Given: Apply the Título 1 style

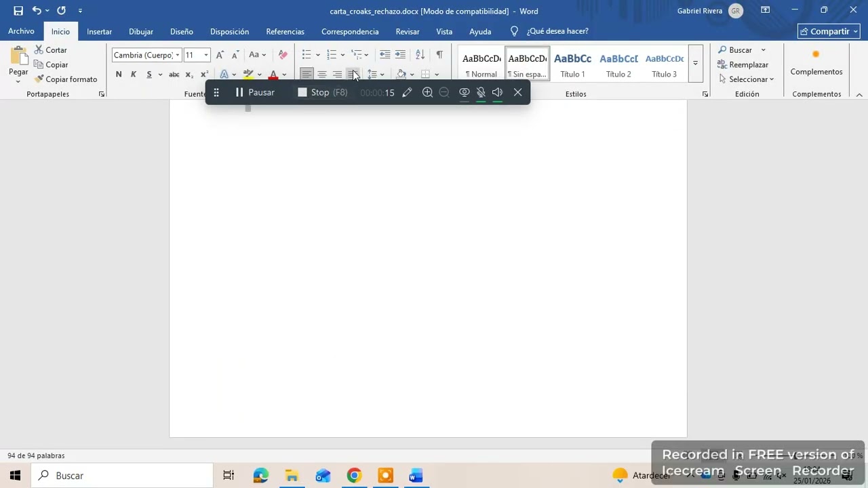Looking at the screenshot, I should pyautogui.click(x=572, y=63).
